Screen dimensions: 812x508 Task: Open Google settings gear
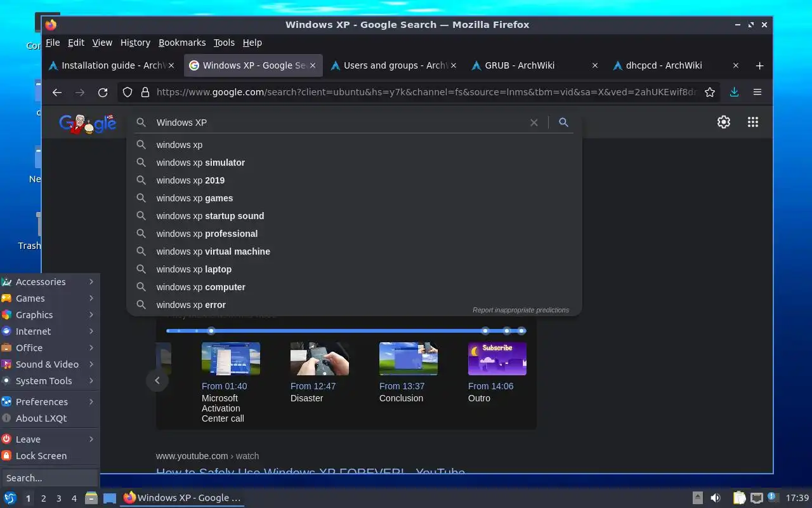click(x=724, y=122)
